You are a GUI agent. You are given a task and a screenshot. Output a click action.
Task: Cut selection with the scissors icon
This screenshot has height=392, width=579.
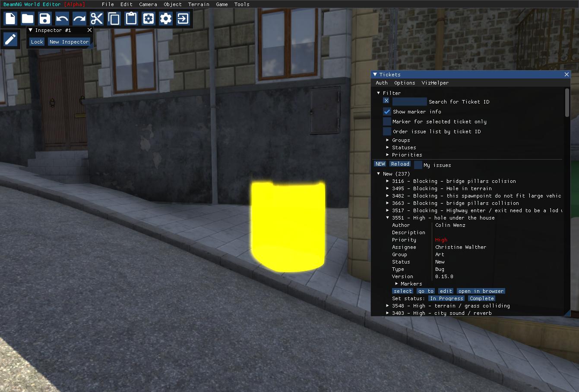tap(97, 19)
